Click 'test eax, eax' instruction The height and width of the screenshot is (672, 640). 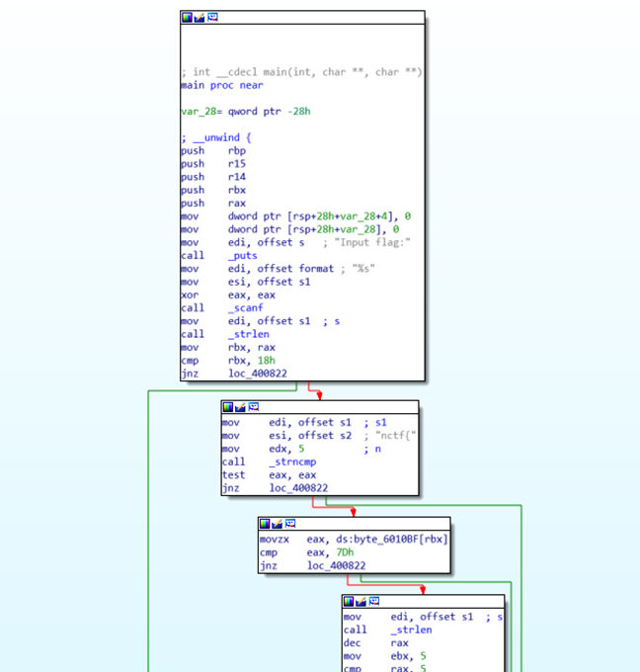pos(269,475)
